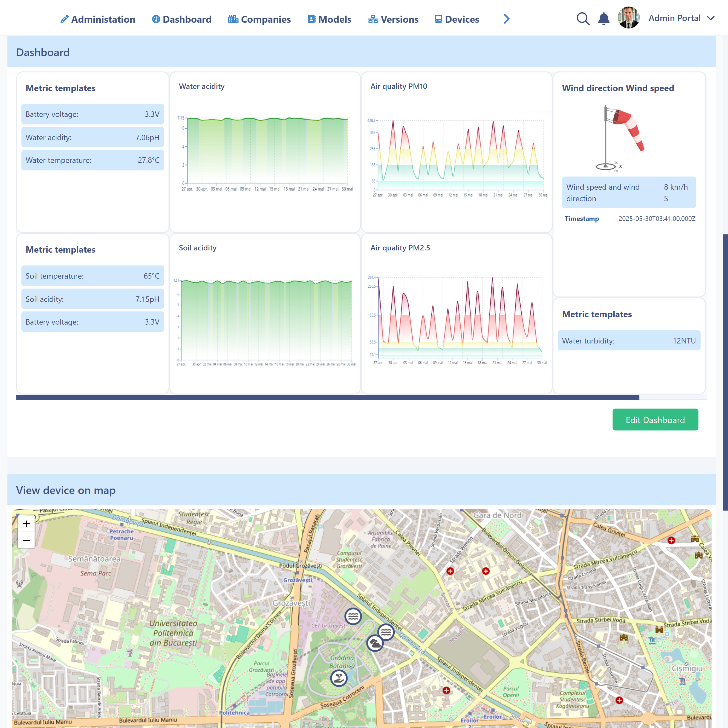Screen dimensions: 728x728
Task: Click the cloud weather marker on map
Action: tap(375, 643)
